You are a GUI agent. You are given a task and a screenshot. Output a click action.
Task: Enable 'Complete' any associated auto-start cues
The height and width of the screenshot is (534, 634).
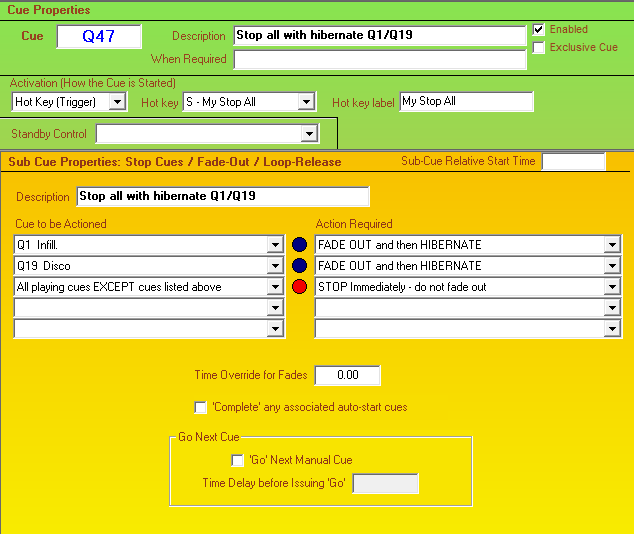click(x=201, y=407)
